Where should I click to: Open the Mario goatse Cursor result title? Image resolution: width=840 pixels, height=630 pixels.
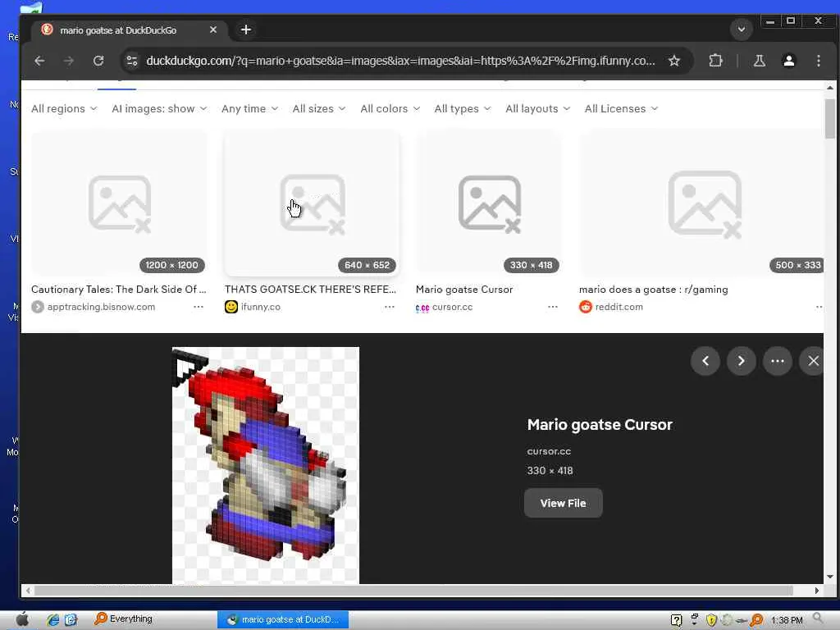(464, 290)
